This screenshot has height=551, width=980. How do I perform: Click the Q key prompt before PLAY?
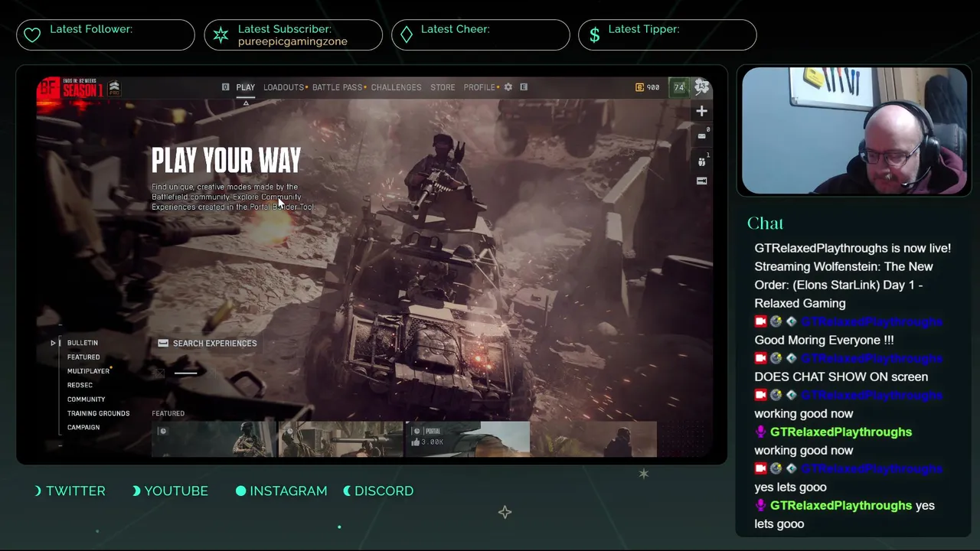pos(225,87)
